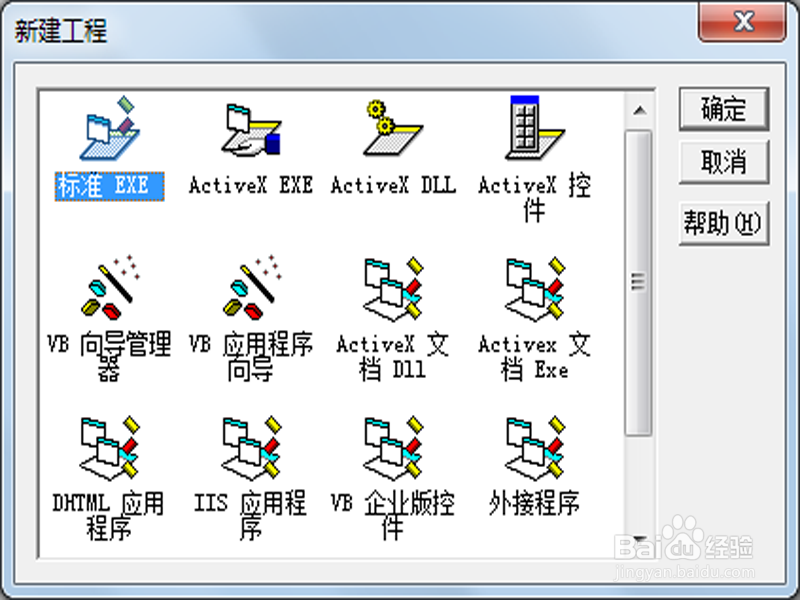Choose the VB 向导管理器 wand icon
800x600 pixels.
click(x=109, y=287)
